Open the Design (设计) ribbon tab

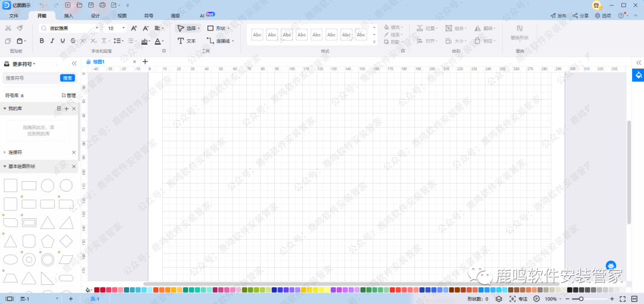95,15
